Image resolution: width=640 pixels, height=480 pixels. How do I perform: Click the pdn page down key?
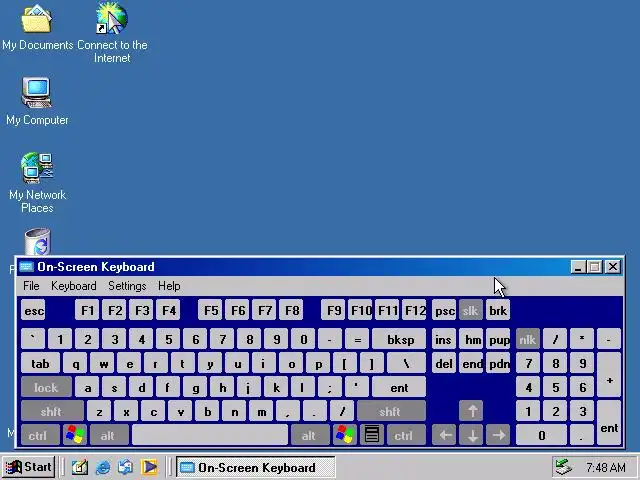tap(498, 363)
